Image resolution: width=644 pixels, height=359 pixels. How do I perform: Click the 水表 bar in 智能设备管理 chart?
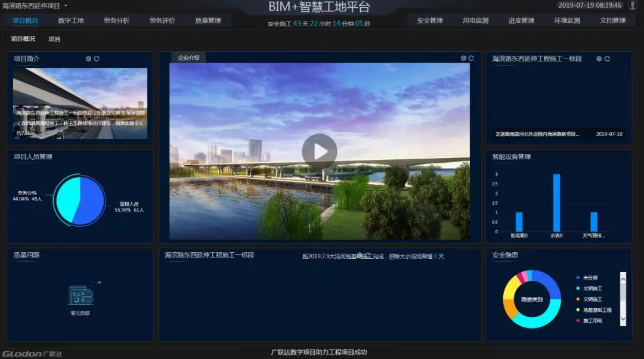coord(556,203)
